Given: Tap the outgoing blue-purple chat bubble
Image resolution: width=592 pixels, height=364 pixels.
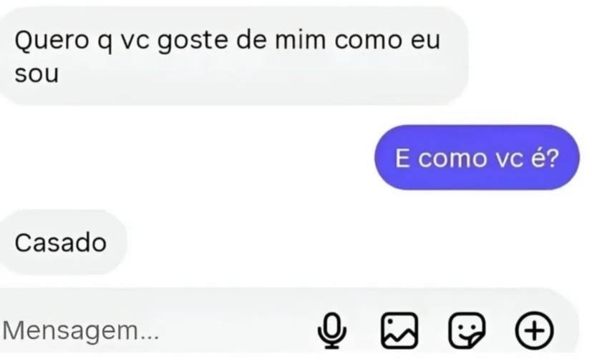Looking at the screenshot, I should [x=477, y=157].
